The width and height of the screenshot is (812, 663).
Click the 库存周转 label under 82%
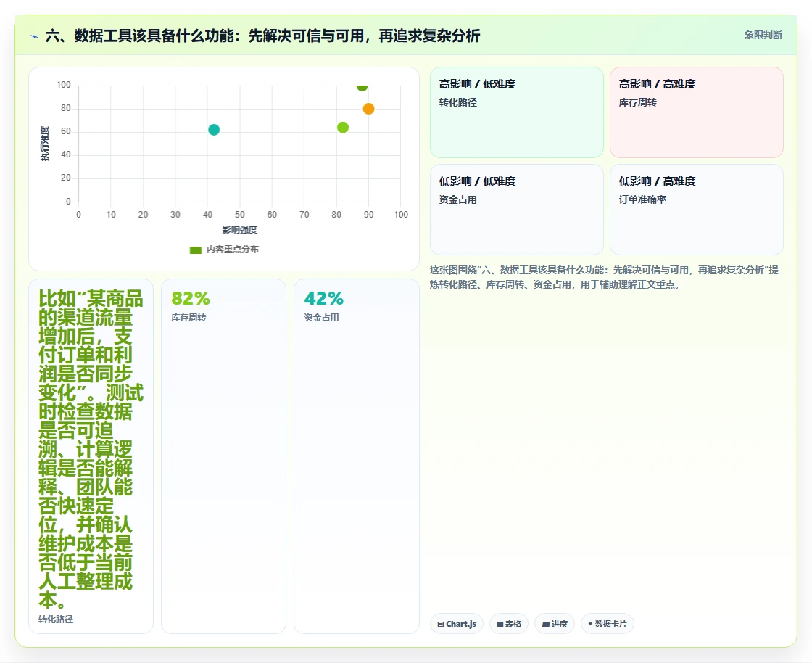[188, 318]
